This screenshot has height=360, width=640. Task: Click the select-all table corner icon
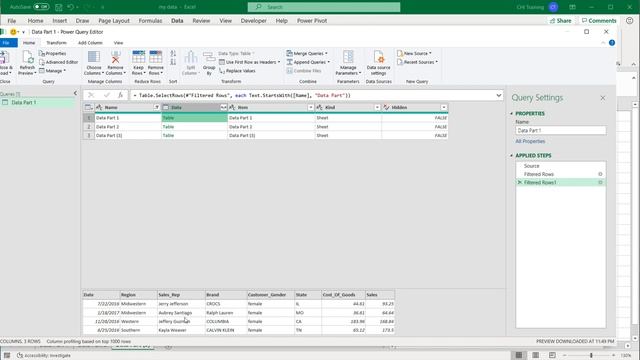(89, 107)
